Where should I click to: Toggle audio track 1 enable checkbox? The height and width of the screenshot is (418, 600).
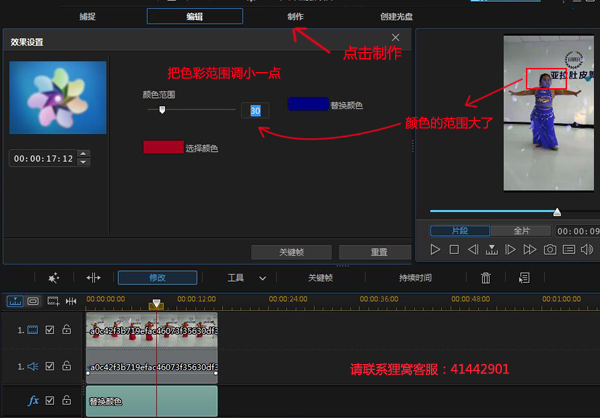click(x=50, y=366)
